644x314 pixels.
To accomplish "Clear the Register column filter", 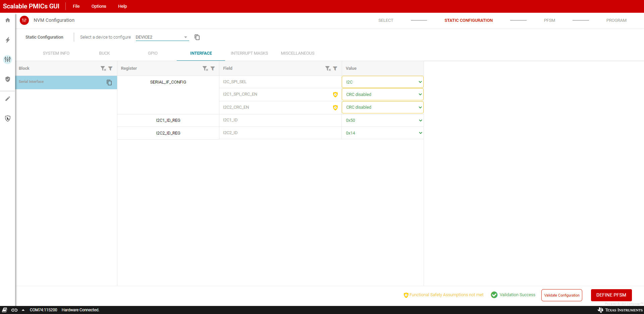I will [205, 68].
